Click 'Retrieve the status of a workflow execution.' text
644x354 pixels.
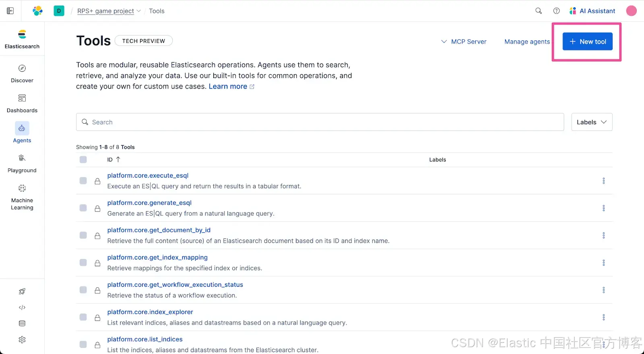172,295
